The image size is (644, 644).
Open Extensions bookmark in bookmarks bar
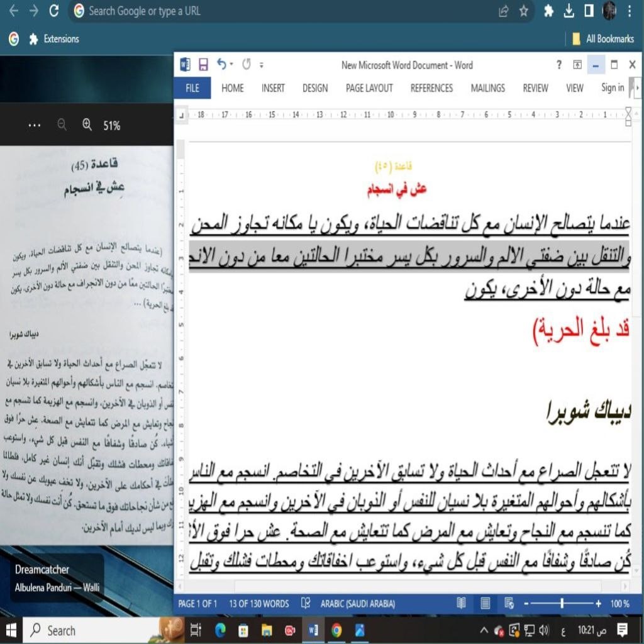point(54,39)
